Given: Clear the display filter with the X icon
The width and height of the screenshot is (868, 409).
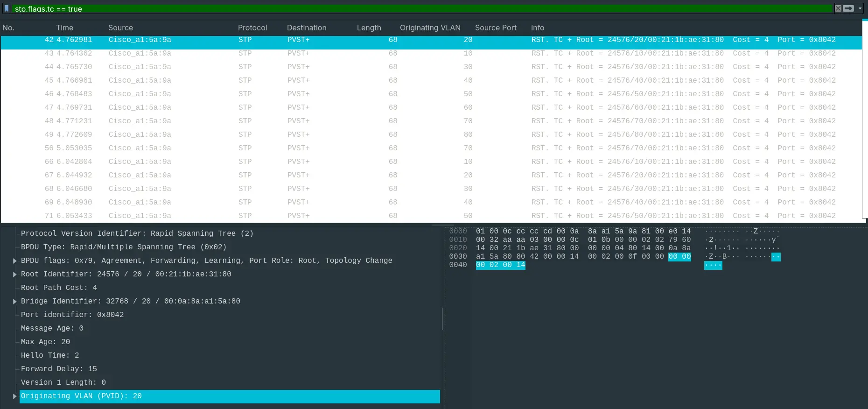Looking at the screenshot, I should [838, 8].
